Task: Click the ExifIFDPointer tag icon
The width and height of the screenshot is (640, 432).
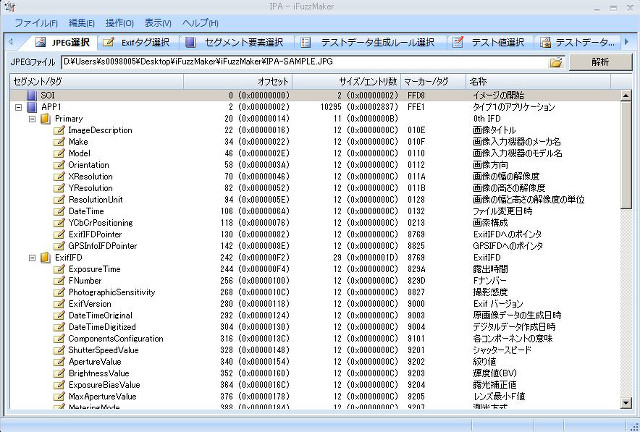Action: (59, 234)
